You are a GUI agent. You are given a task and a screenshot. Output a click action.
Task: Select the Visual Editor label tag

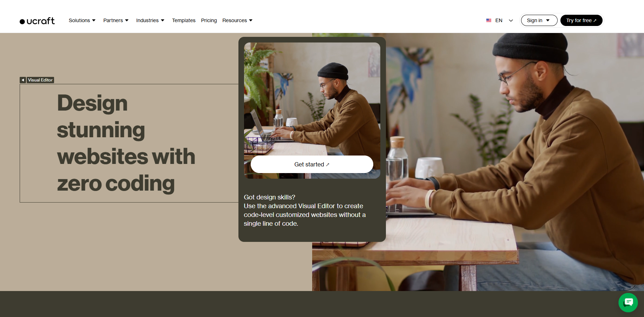coord(40,80)
